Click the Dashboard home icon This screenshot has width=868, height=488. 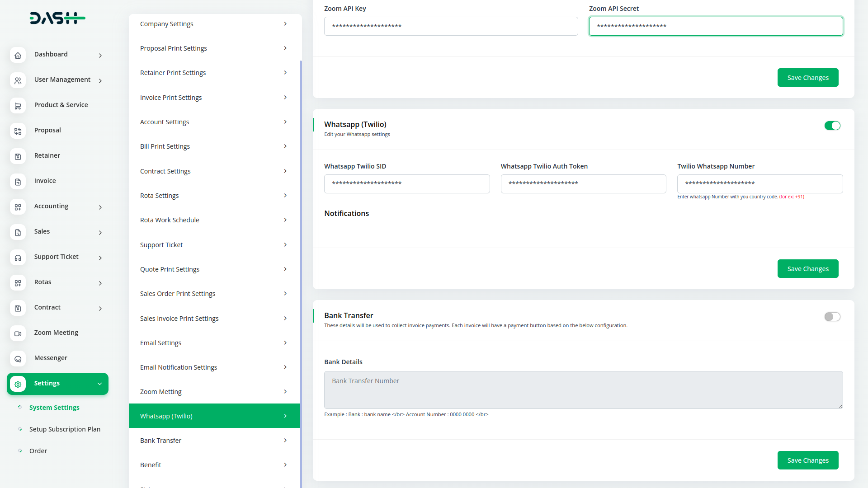pos(18,55)
